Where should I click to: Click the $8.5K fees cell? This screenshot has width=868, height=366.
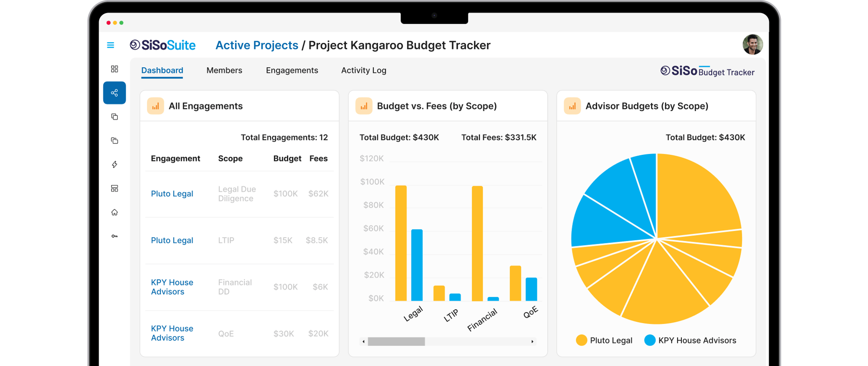[317, 240]
